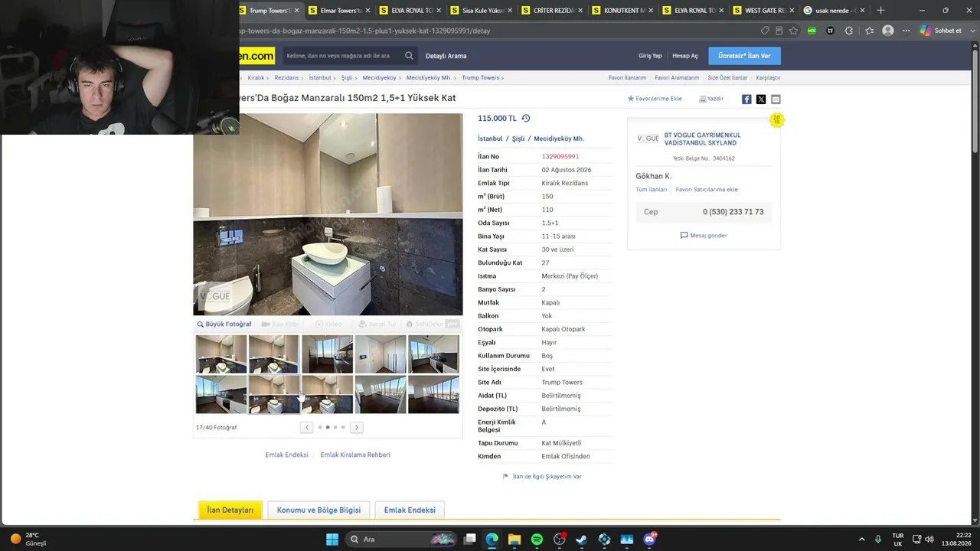
Task: Open the browser extensions puzzle icon
Action: point(848,31)
